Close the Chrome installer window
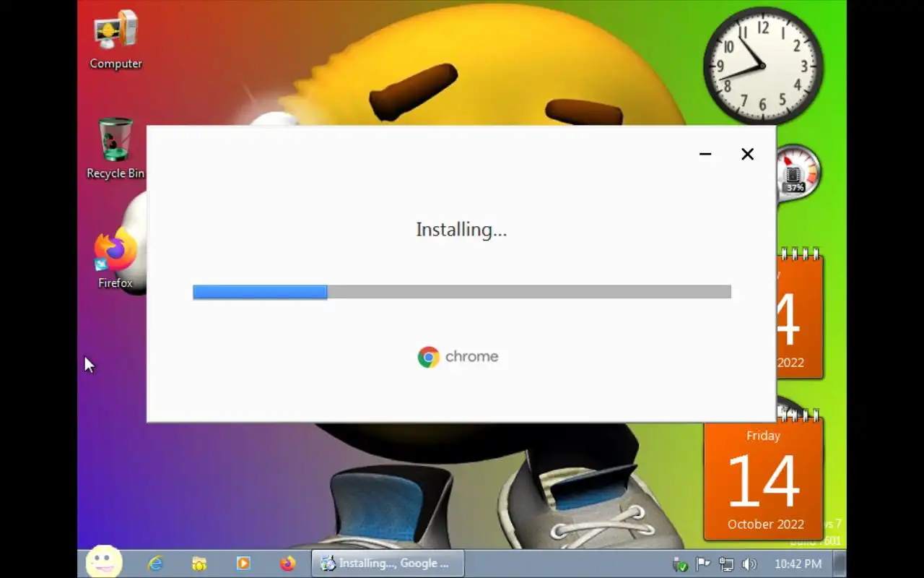 pos(747,154)
